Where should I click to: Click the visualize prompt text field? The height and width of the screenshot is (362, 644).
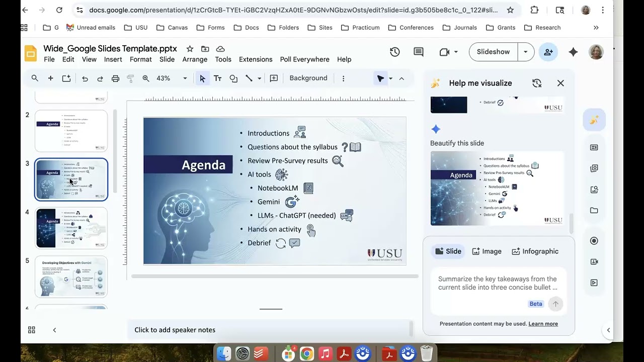coord(498,283)
